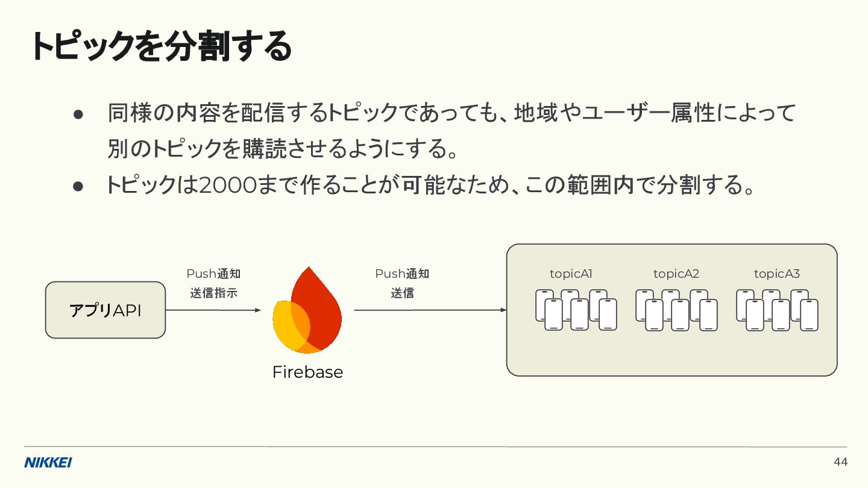Click the NIKKEI logo in footer

pyautogui.click(x=48, y=463)
